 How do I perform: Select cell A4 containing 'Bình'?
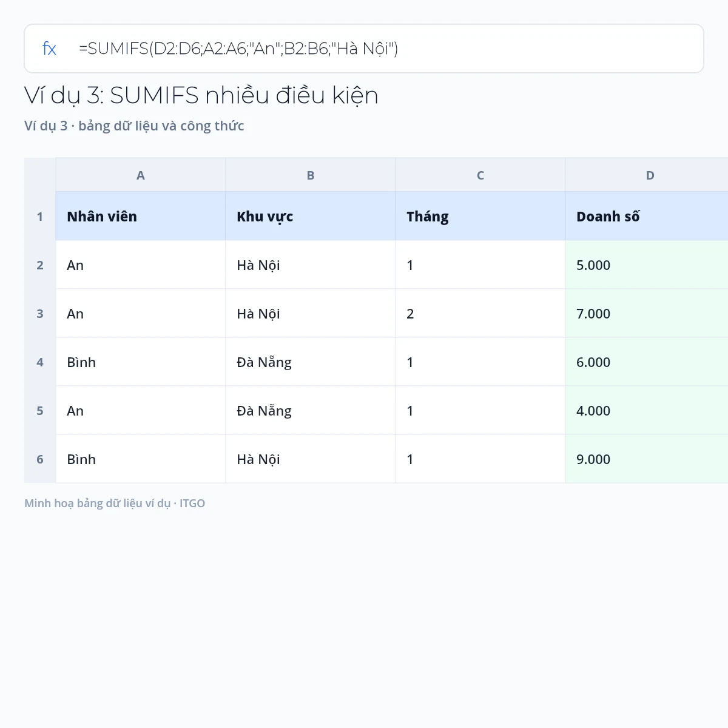click(x=141, y=362)
